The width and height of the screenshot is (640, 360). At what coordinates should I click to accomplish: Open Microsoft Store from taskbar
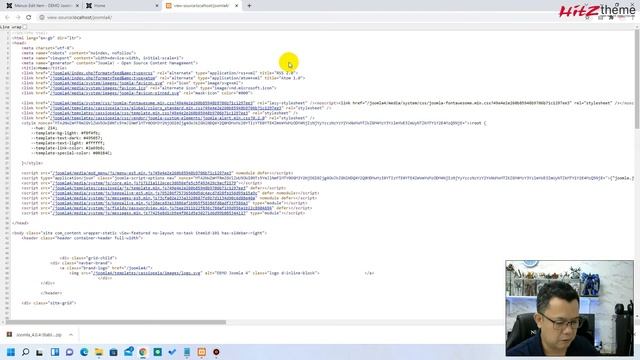(113, 352)
